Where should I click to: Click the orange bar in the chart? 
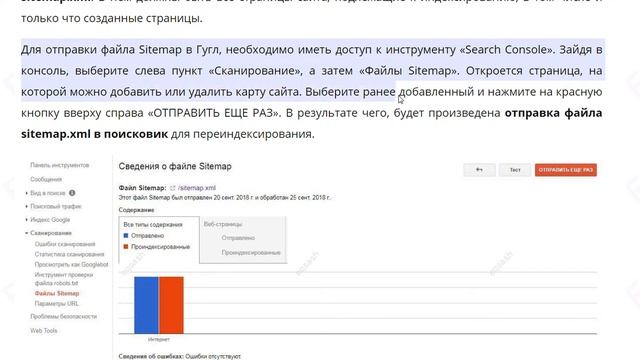(x=171, y=305)
